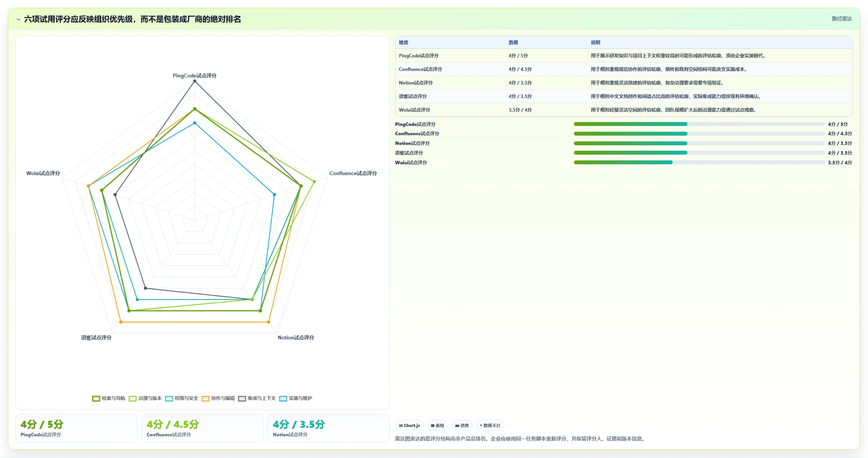The width and height of the screenshot is (868, 458).
Task: Open the 4分 / 3.5分 Notion data card
Action: pyautogui.click(x=328, y=428)
